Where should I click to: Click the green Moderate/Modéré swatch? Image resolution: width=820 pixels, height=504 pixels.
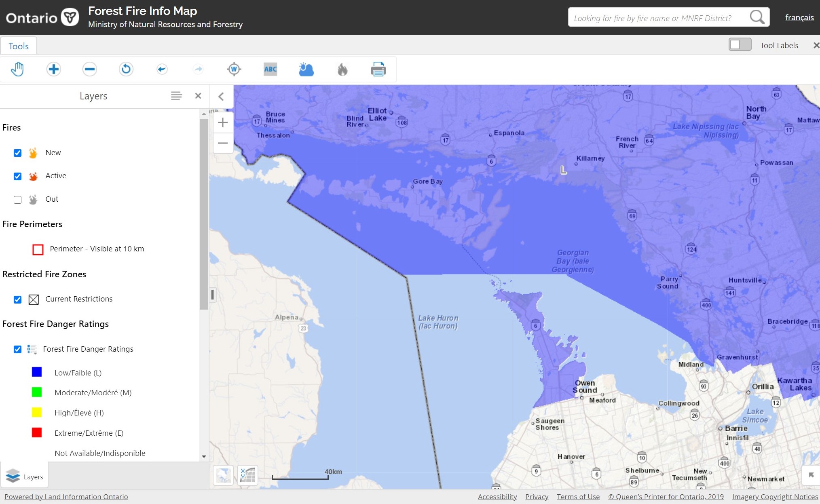click(37, 392)
